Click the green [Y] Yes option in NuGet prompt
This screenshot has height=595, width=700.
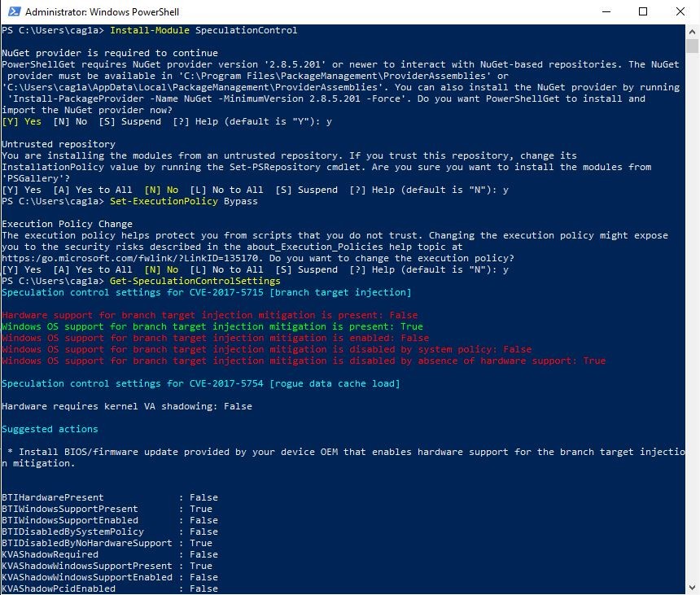(21, 121)
